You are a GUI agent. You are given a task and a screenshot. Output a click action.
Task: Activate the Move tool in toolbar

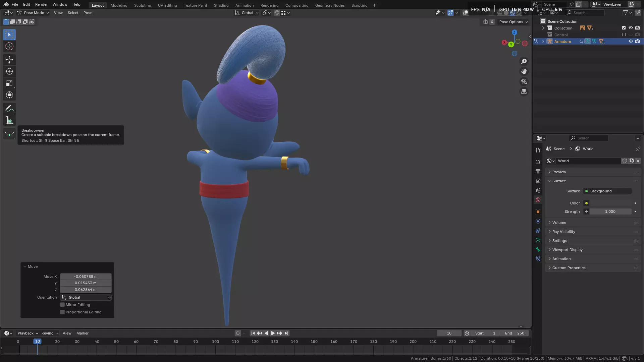coord(9,60)
